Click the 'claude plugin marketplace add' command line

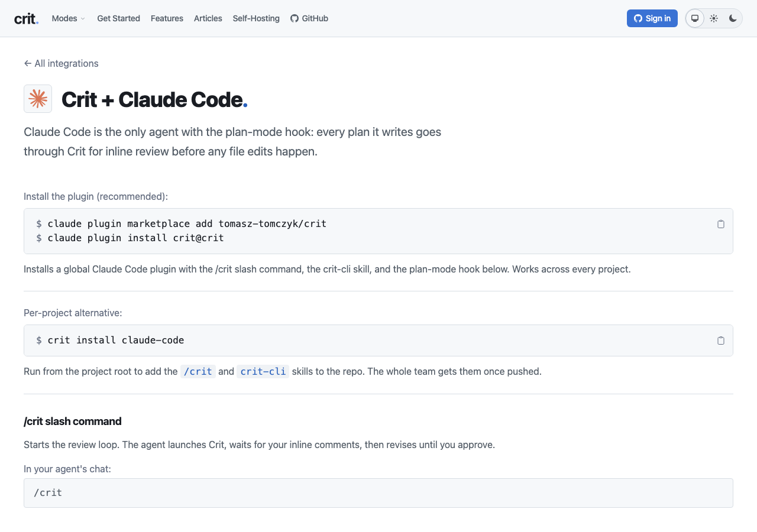tap(187, 223)
